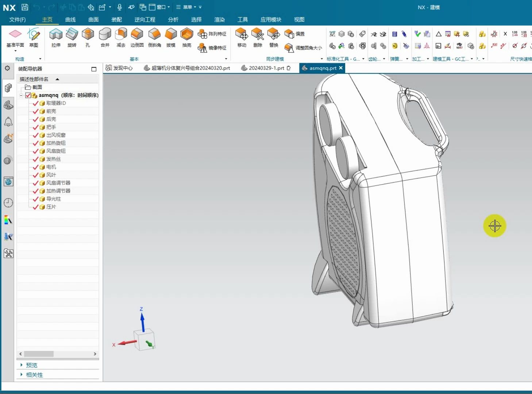532x394 pixels.
Task: Toggle the asmqnq root assembly checkbox
Action: click(x=28, y=95)
